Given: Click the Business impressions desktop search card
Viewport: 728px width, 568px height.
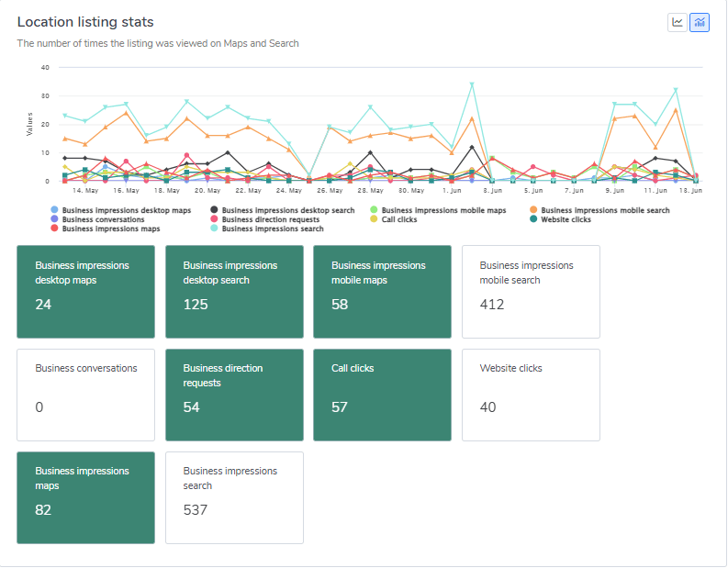Looking at the screenshot, I should 234,292.
